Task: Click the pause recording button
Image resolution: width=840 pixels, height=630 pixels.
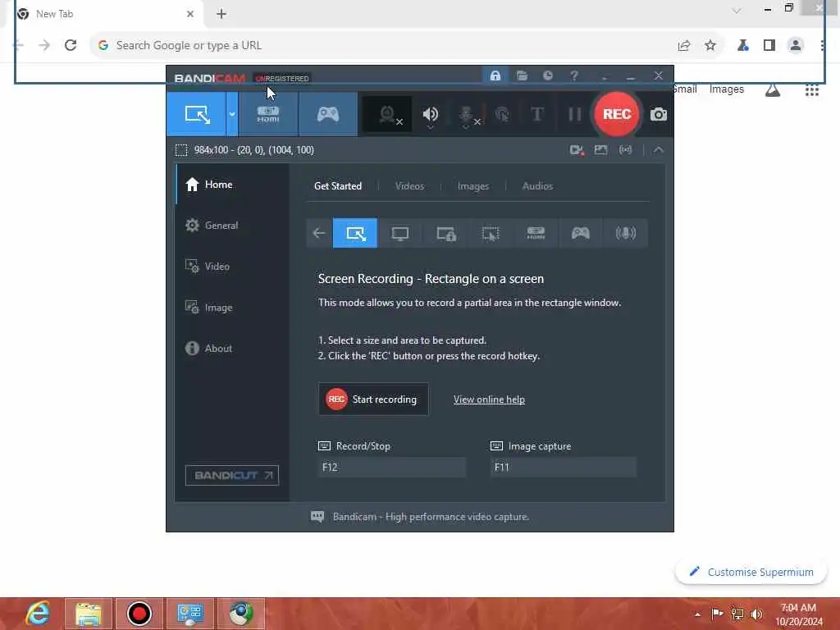Action: pos(574,114)
